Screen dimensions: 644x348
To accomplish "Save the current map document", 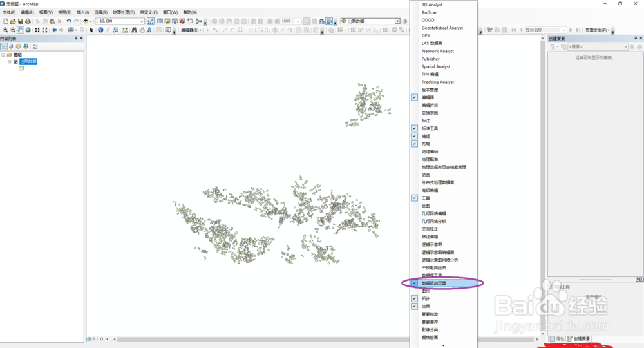I will point(20,21).
